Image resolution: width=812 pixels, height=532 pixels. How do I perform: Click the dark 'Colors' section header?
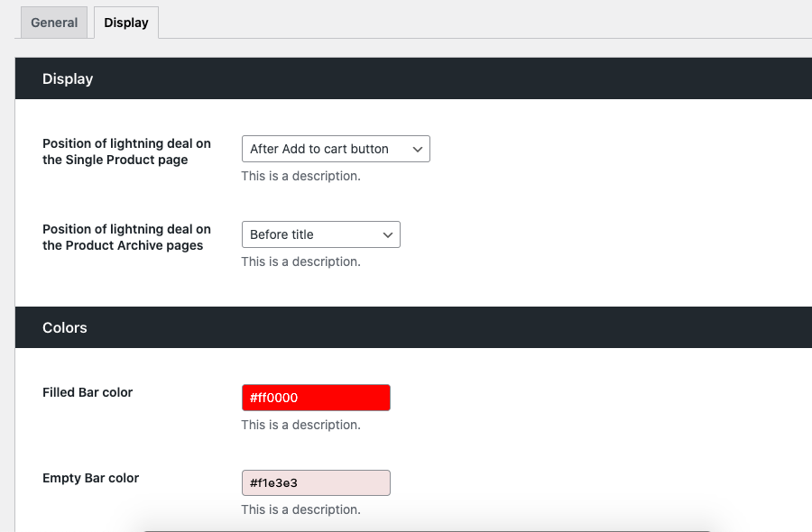pyautogui.click(x=65, y=327)
